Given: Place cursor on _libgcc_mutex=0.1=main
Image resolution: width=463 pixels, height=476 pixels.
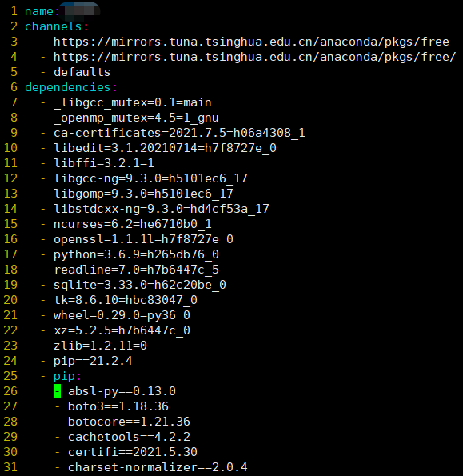Looking at the screenshot, I should click(x=132, y=102).
